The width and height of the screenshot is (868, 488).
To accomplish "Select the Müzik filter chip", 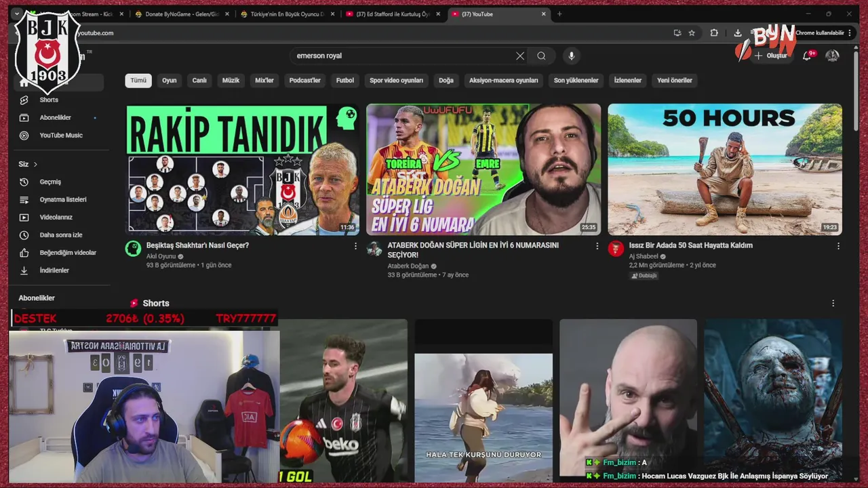I will (231, 80).
